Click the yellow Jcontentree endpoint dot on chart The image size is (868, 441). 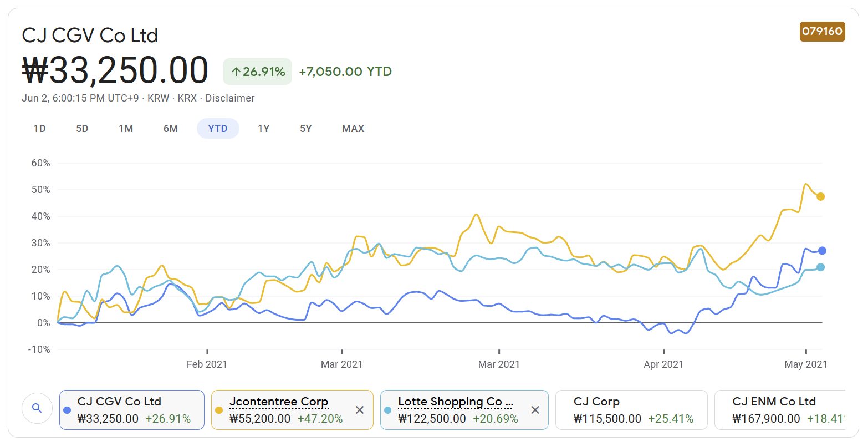click(x=820, y=196)
